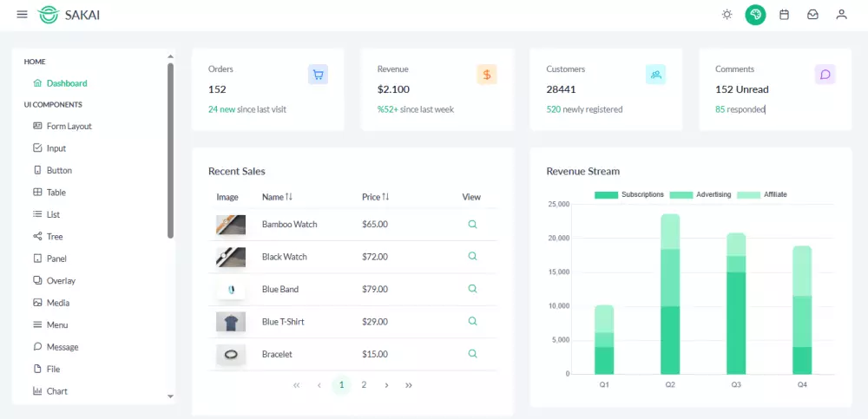
Task: Click the users icon in Customers card
Action: point(656,75)
